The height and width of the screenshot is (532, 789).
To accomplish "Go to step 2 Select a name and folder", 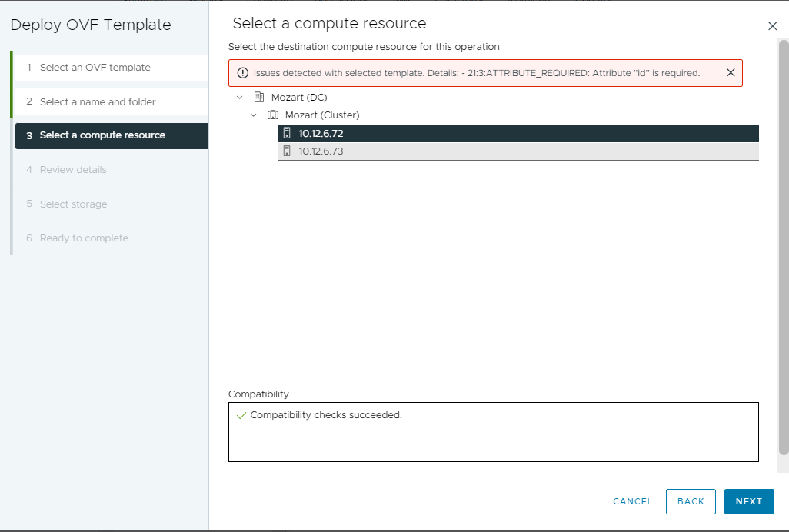I will [112, 101].
